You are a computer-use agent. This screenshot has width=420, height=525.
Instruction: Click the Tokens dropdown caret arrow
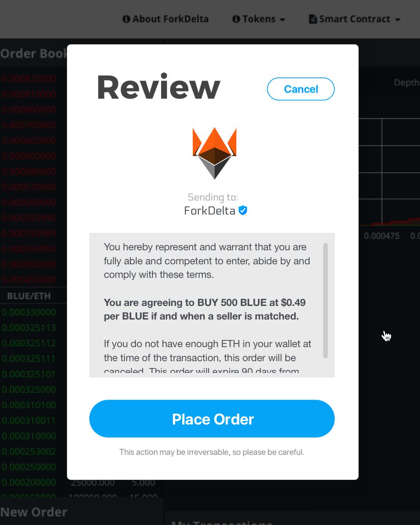click(282, 20)
